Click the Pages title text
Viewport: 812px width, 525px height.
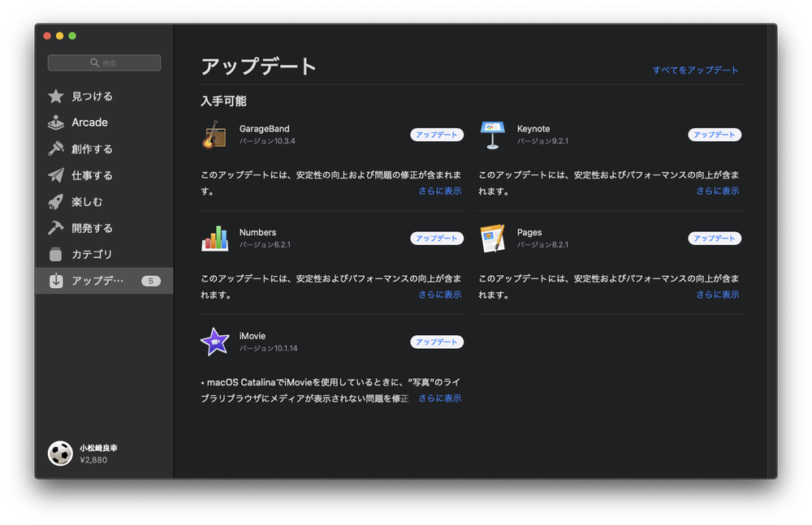click(529, 232)
